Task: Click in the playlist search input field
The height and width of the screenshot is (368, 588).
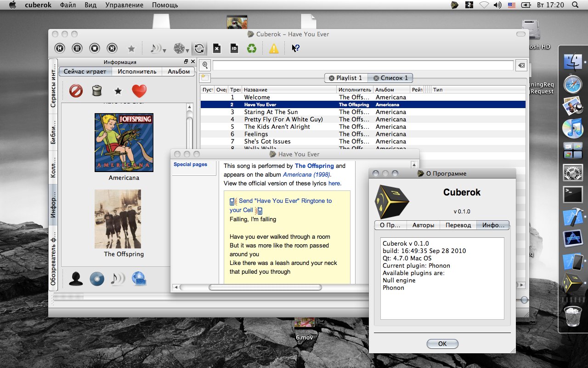Action: click(363, 65)
